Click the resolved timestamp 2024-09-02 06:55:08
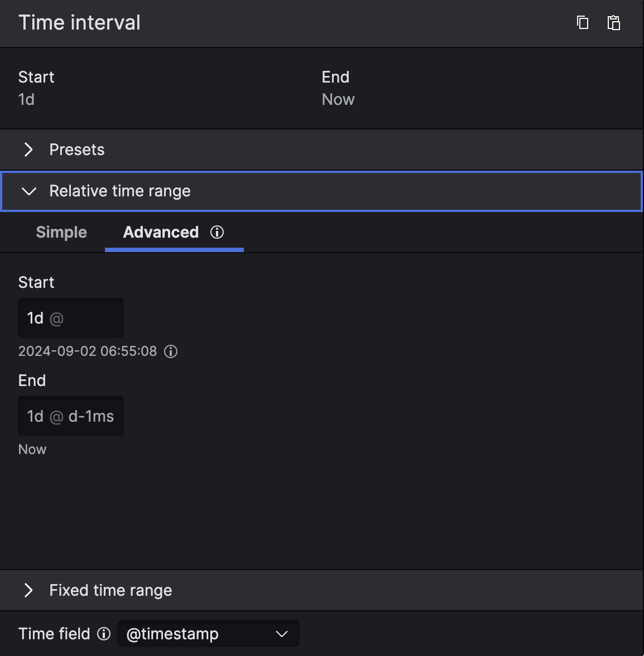 click(87, 351)
